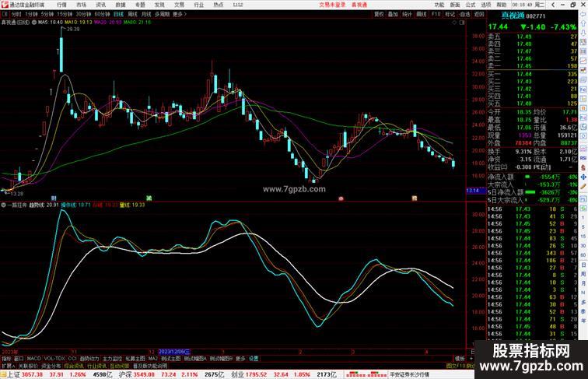Click the 窗口 button in bottom bar
This screenshot has width=588, height=379.
click(19, 358)
